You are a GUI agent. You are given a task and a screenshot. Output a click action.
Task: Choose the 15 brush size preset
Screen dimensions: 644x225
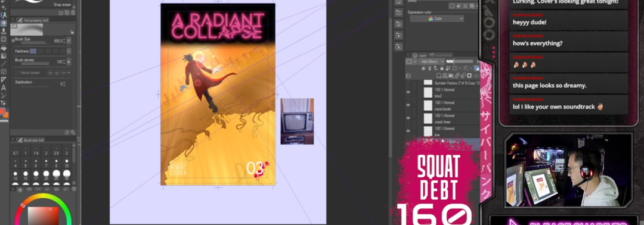pyautogui.click(x=26, y=176)
